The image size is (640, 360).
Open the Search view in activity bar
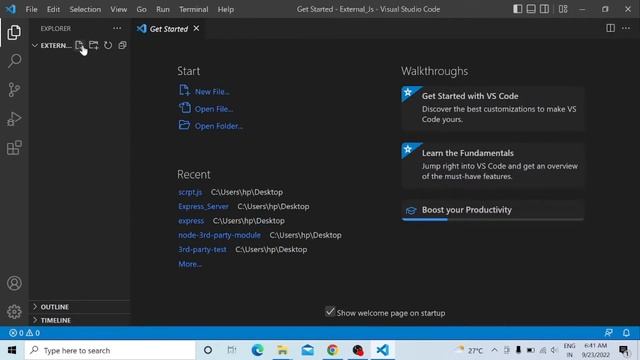tap(14, 61)
